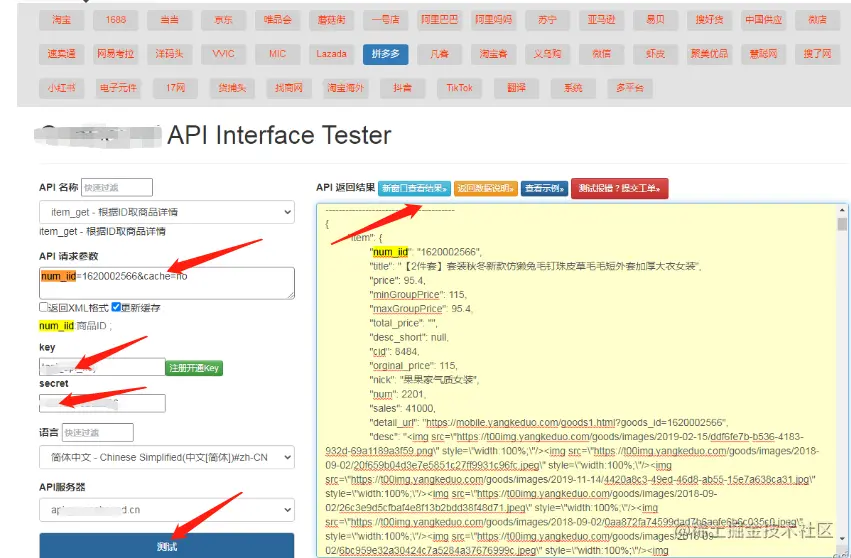The width and height of the screenshot is (851, 558).
Task: Switch to the MIC tab
Action: tap(277, 54)
